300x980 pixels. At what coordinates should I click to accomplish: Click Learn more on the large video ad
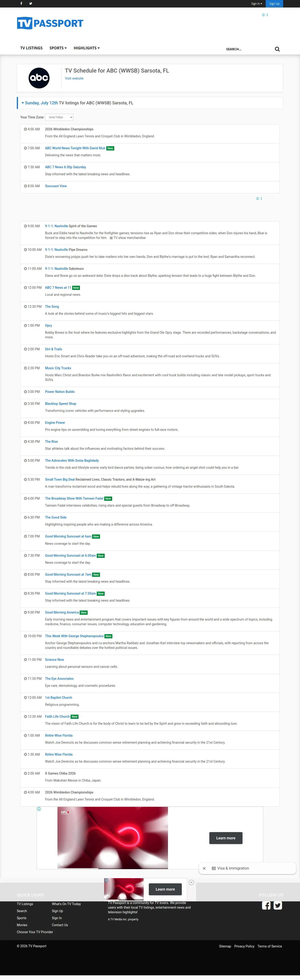(225, 838)
